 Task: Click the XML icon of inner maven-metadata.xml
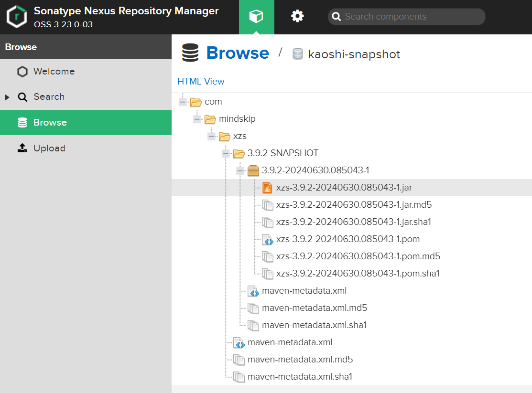253,291
